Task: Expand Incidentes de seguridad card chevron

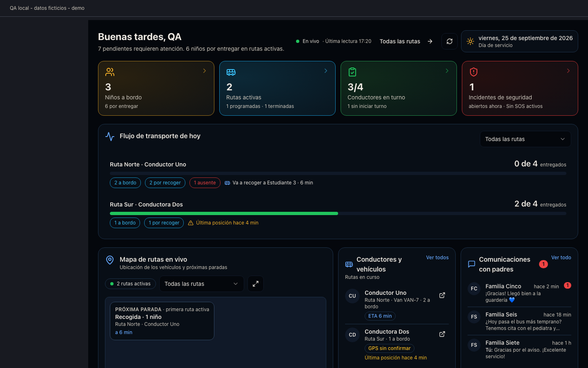Action: (568, 71)
